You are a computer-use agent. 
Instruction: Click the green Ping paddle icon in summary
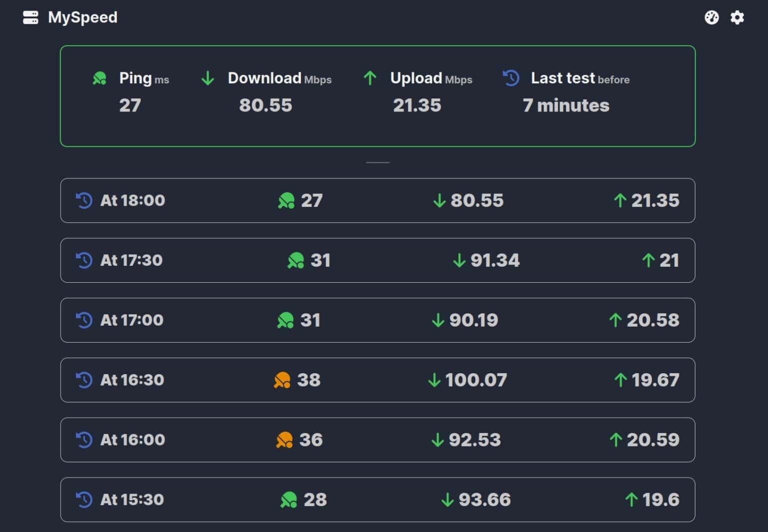(99, 78)
